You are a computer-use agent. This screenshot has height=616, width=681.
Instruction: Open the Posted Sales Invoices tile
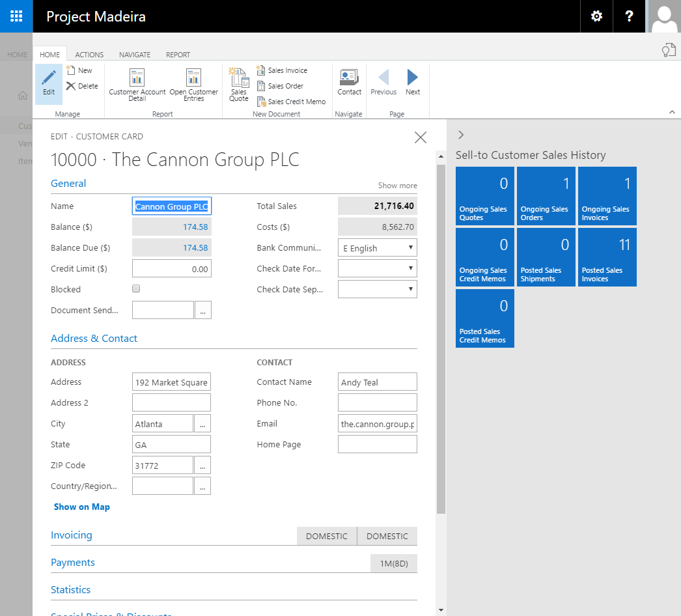pos(607,257)
